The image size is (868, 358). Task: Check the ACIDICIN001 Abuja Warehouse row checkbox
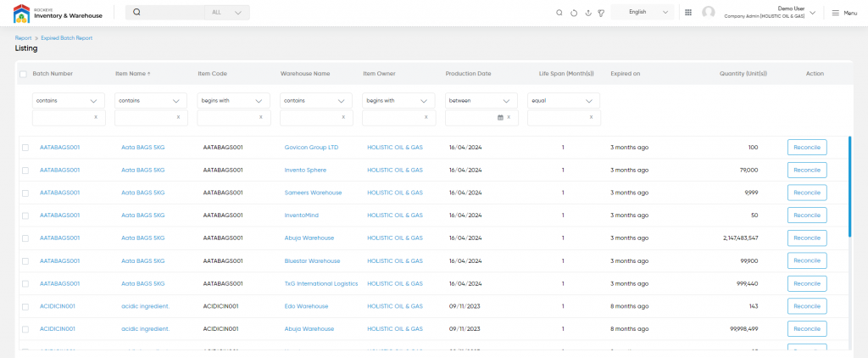coord(25,329)
